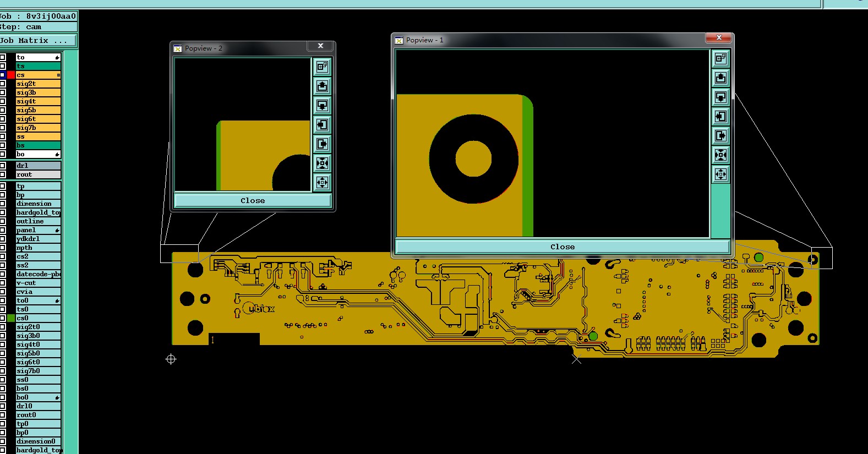The image size is (868, 454).
Task: Select the 'ts' layer row
Action: (x=38, y=66)
